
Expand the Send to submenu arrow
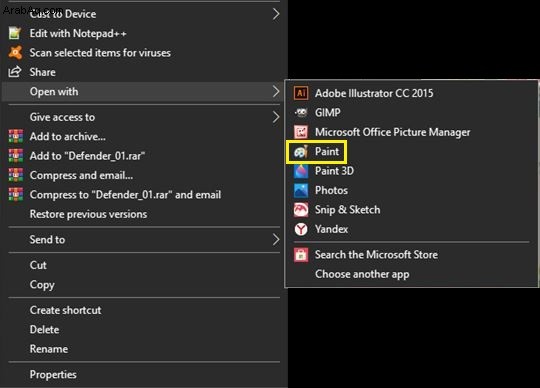pos(276,240)
